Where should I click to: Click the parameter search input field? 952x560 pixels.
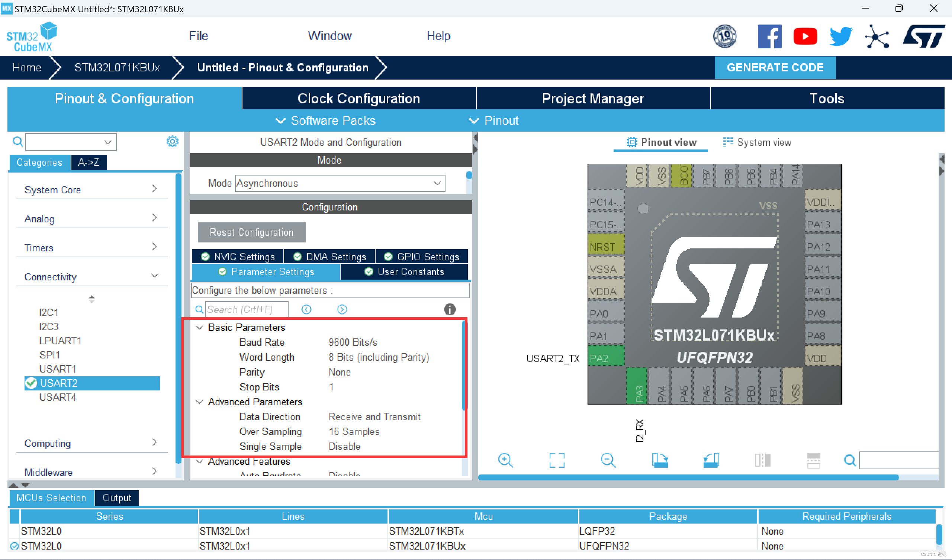(247, 309)
